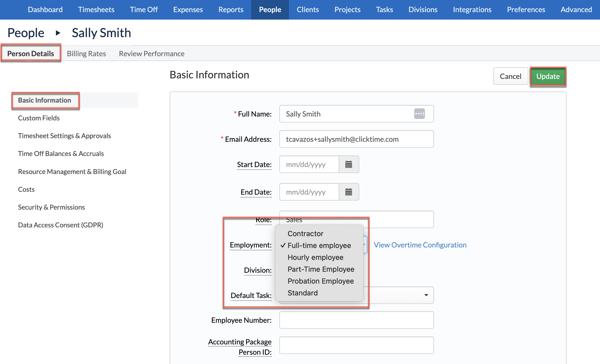Expand the Default Task dropdown arrow
Image resolution: width=600 pixels, height=364 pixels.
(x=426, y=295)
